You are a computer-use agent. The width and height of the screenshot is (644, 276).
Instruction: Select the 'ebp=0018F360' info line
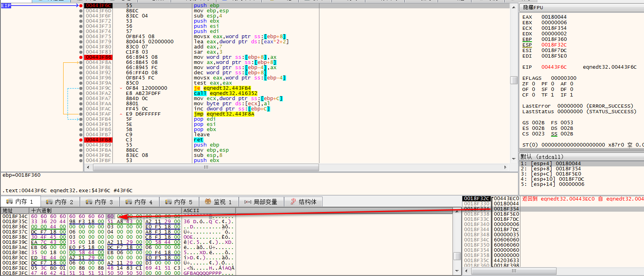click(21, 175)
